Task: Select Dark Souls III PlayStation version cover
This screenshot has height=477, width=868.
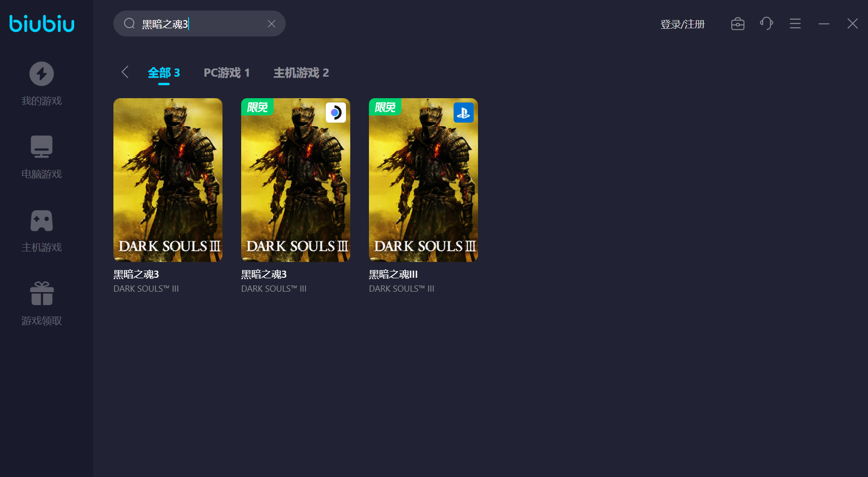Action: (423, 180)
